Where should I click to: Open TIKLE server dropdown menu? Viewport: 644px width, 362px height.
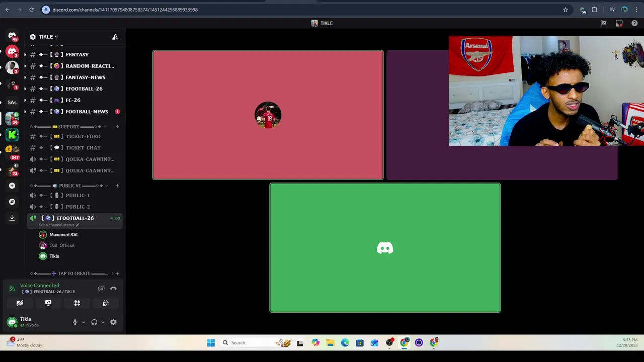[48, 37]
